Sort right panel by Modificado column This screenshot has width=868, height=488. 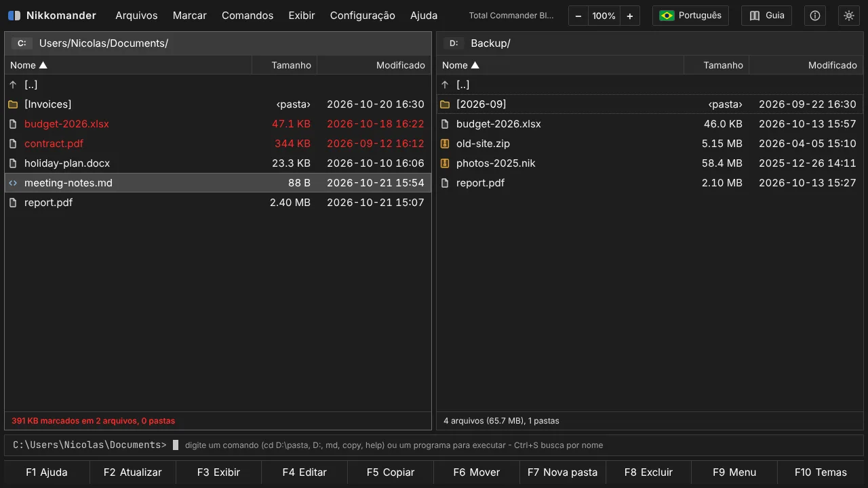pyautogui.click(x=806, y=65)
